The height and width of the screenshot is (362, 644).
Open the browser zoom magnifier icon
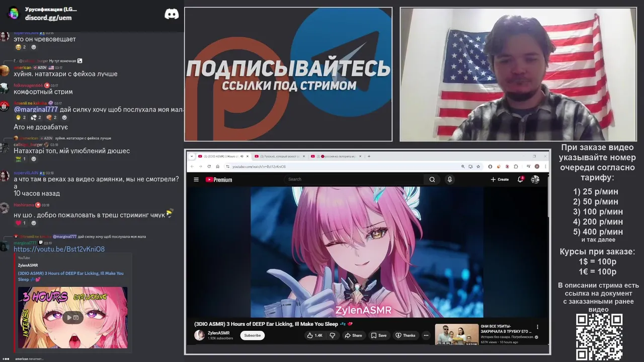(x=463, y=166)
